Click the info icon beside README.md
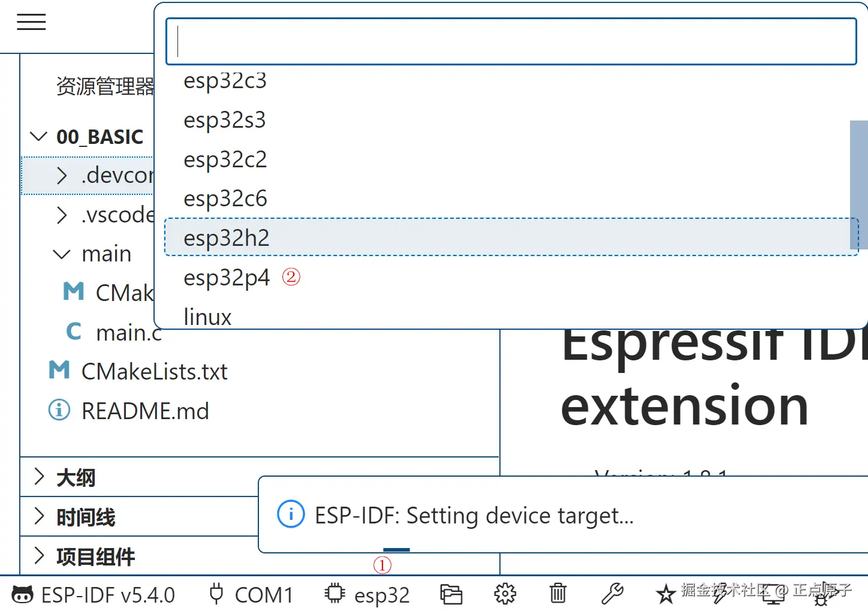Image resolution: width=868 pixels, height=614 pixels. 59,410
